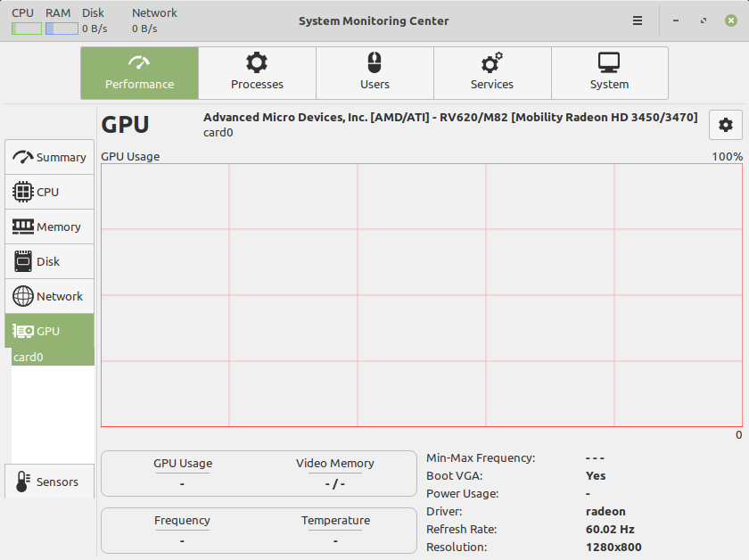Open the Network performance view
Image resolution: width=749 pixels, height=560 pixels.
[49, 295]
